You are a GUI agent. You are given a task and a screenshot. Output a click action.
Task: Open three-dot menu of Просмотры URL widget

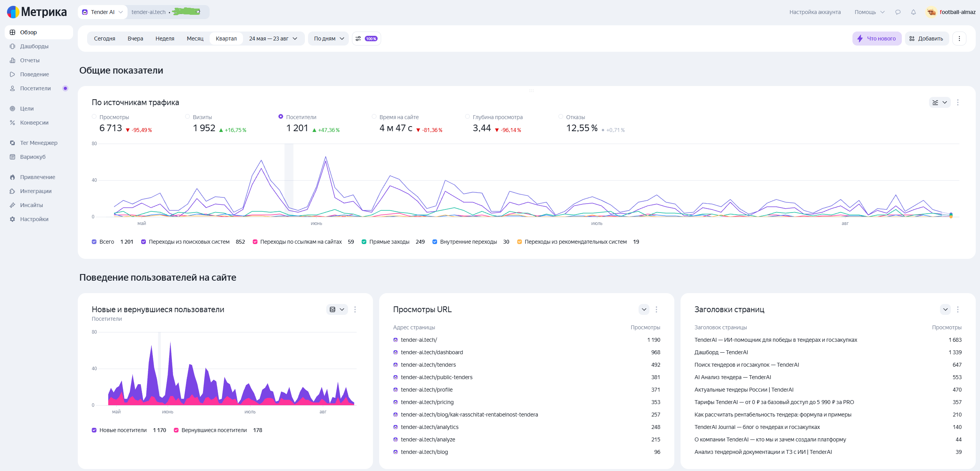click(656, 309)
